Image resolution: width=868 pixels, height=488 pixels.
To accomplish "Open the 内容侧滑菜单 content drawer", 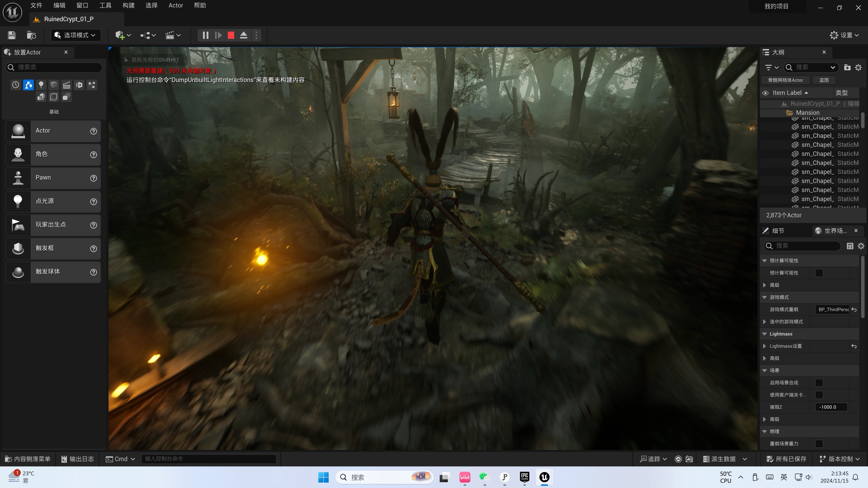I will point(28,459).
